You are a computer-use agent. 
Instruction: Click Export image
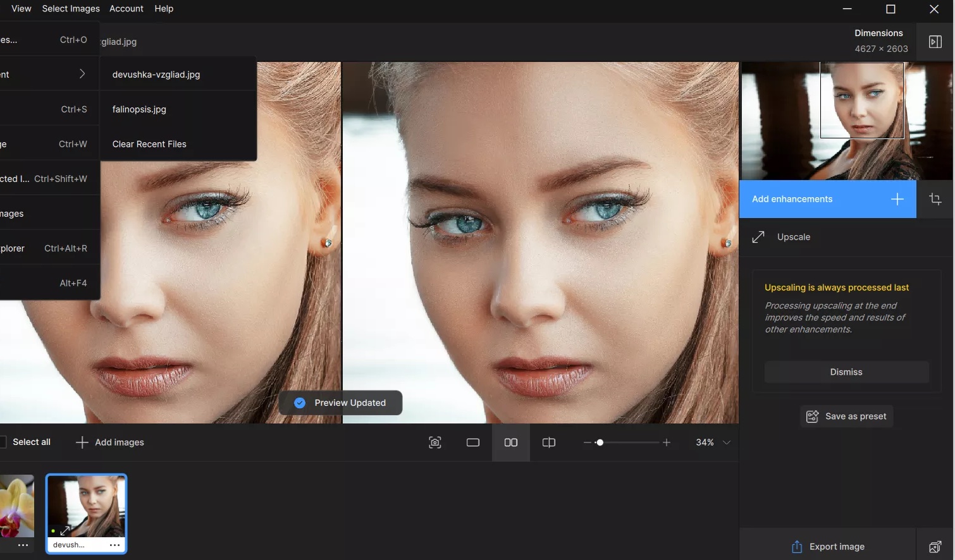tap(827, 546)
